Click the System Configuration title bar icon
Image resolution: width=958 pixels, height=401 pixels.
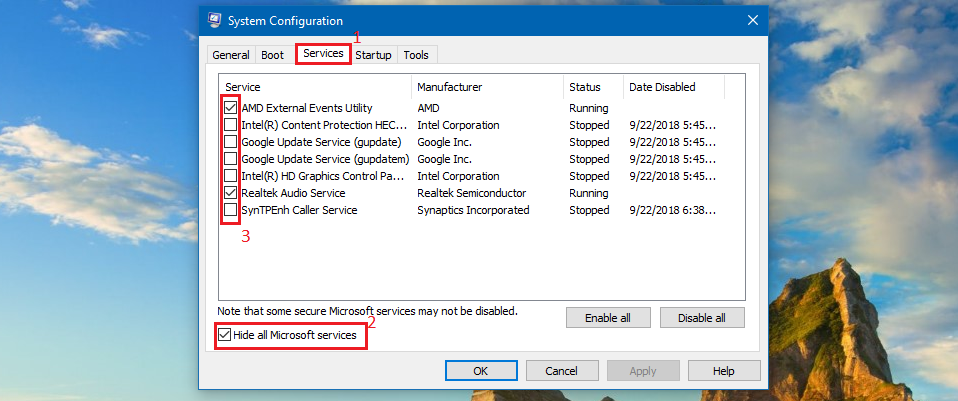point(213,20)
